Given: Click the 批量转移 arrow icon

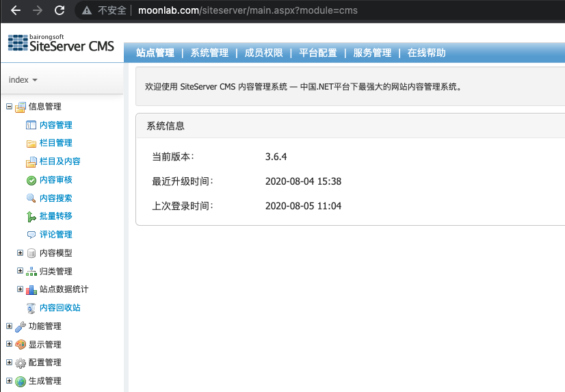Looking at the screenshot, I should [31, 217].
